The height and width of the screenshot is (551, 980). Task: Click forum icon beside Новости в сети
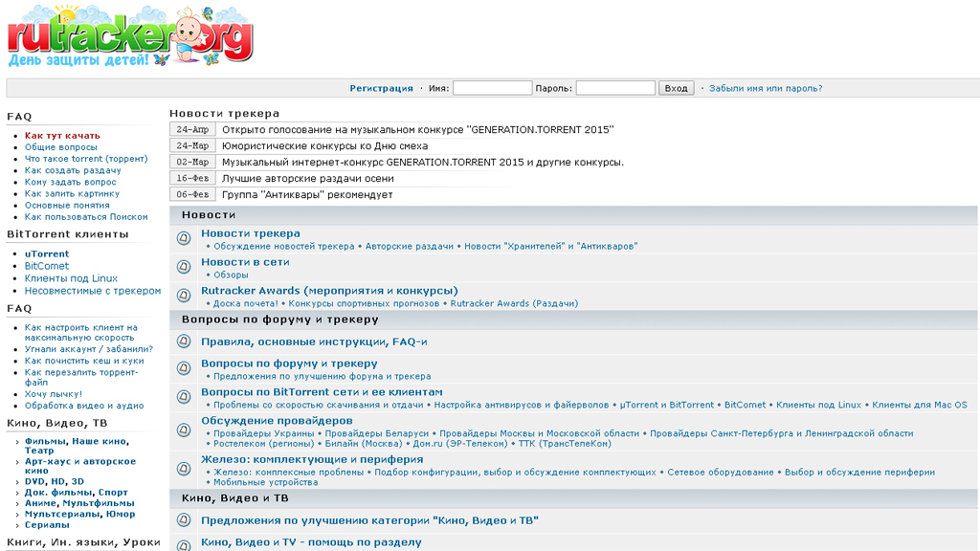(x=184, y=267)
